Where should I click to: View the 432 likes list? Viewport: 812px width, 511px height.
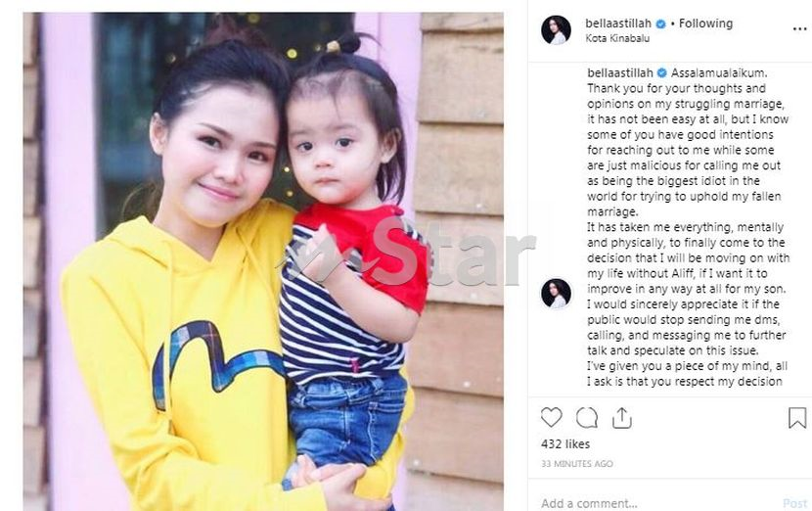coord(565,444)
